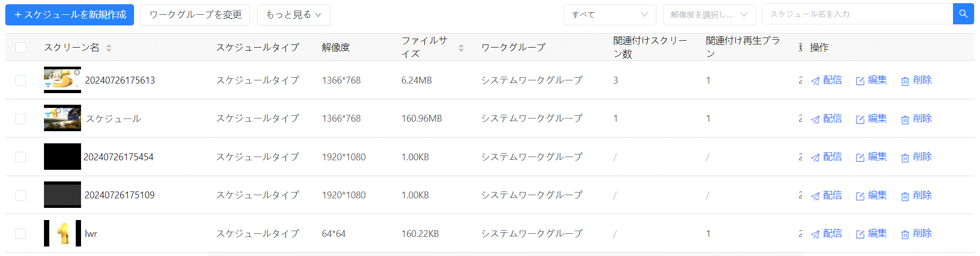
Task: Sort by ファイルサイズ using the sort arrows
Action: click(461, 48)
